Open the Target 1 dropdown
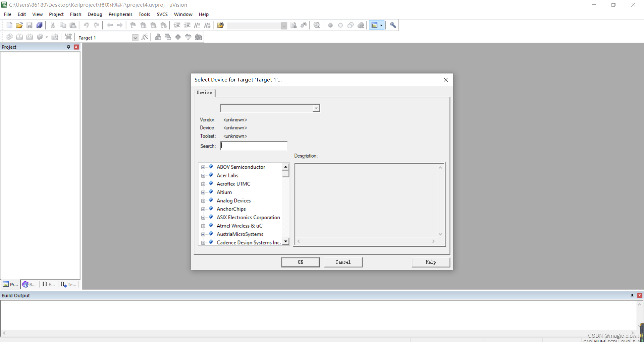The image size is (644, 342). pos(135,38)
